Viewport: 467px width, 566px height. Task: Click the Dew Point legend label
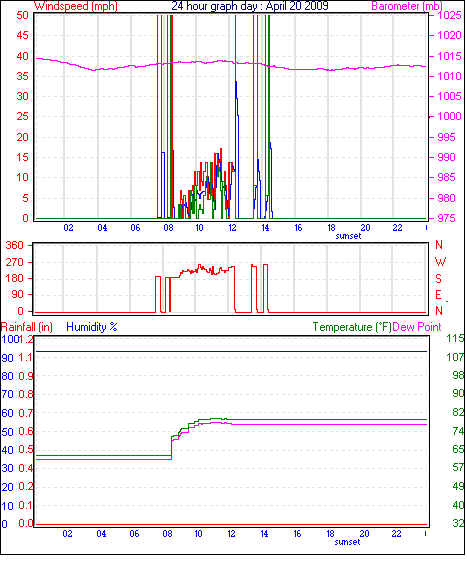417,327
